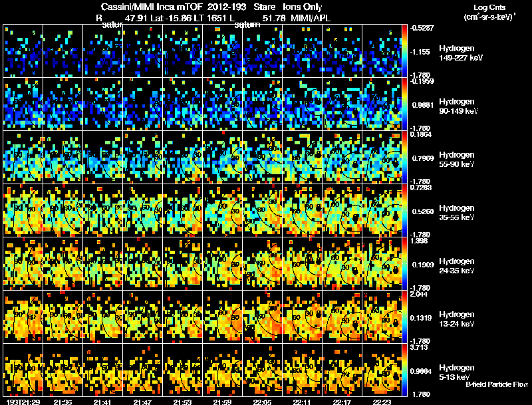
Task: Select the 'Hydrogen 24-35 keV' row label
Action: (x=456, y=266)
